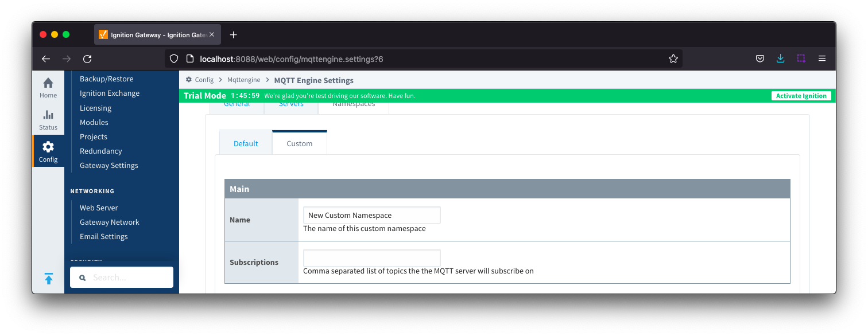Open the Servers settings tab
Viewport: 868px width, 336px height.
291,105
